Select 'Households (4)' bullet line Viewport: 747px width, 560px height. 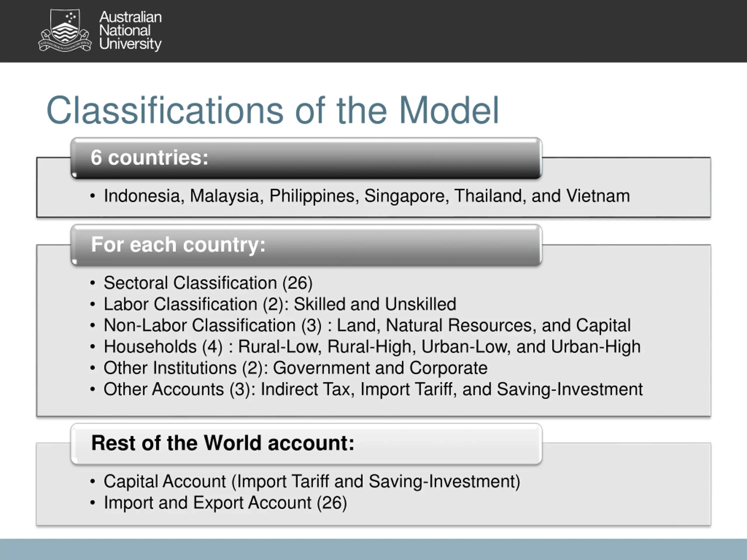[365, 347]
